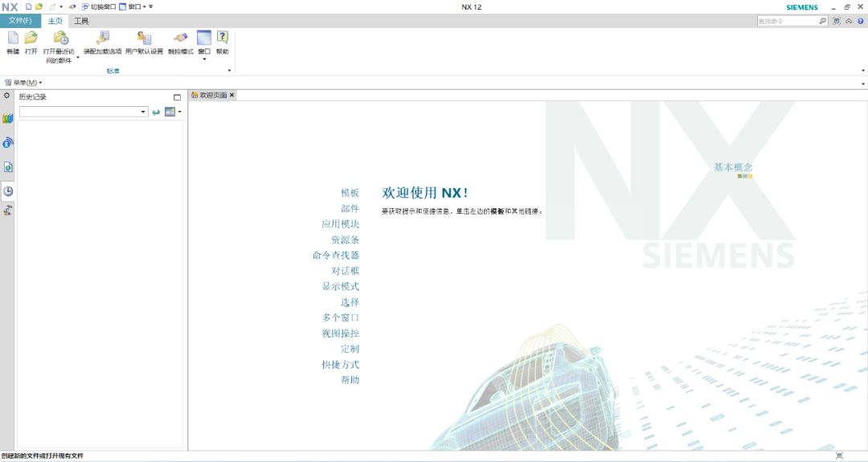Open the 菜单(M) menu dropdown
868x462 pixels.
point(23,83)
